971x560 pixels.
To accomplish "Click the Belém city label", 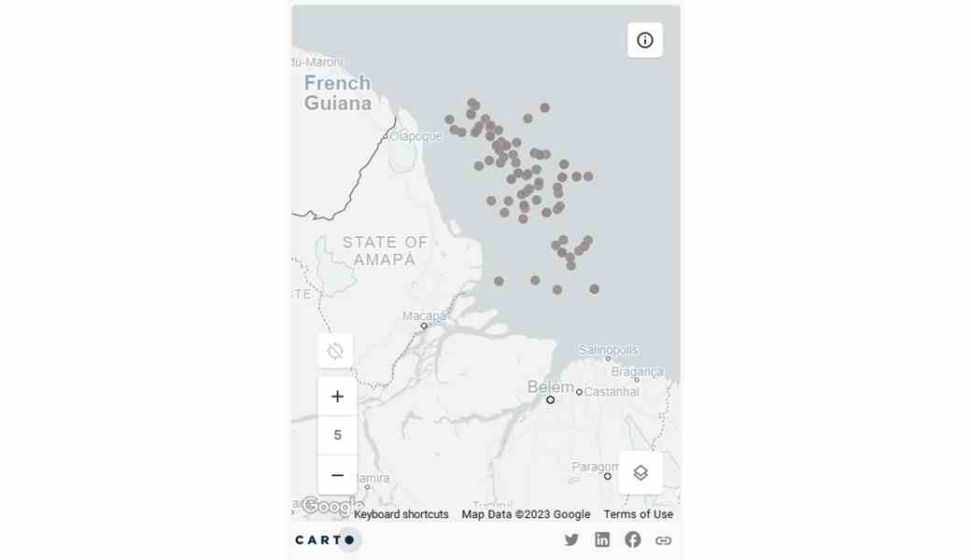I will [x=551, y=386].
